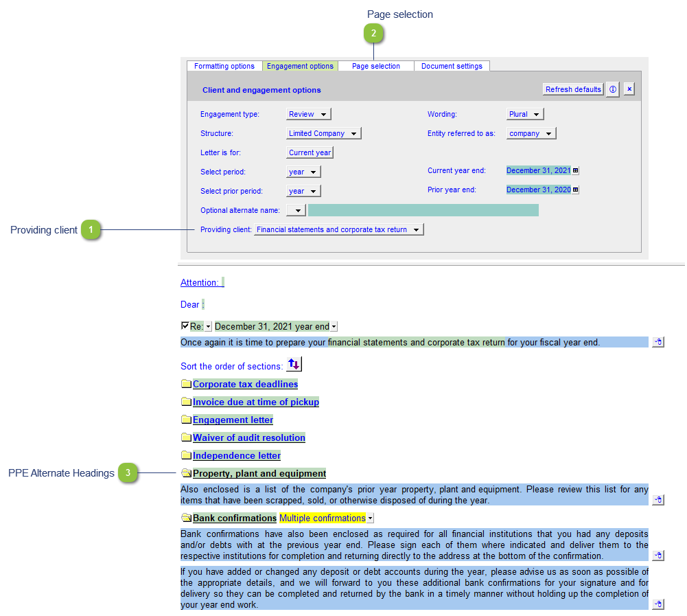The width and height of the screenshot is (687, 616).
Task: Click folder icon beside Engagement letter
Action: tap(186, 420)
